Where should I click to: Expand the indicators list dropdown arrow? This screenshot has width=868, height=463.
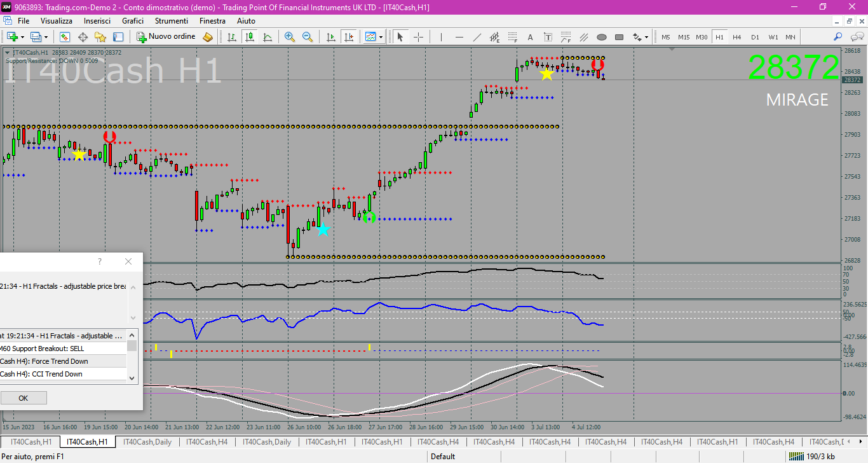(381, 37)
